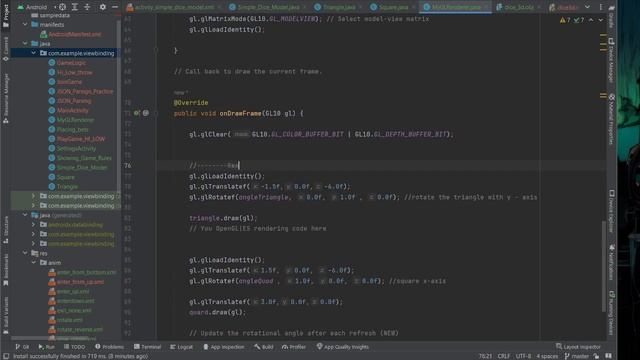Collapse the selected com.example.viewbinding package

[x=33, y=53]
